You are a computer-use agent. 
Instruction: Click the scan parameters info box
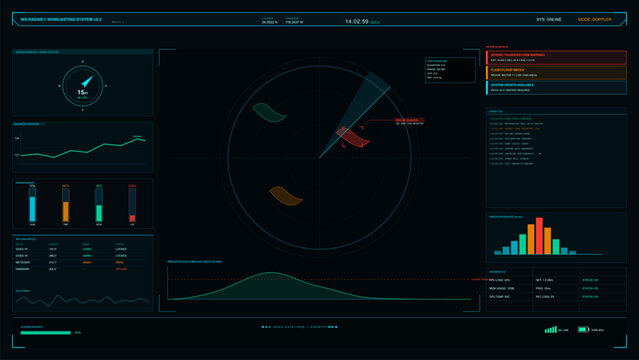click(450, 70)
